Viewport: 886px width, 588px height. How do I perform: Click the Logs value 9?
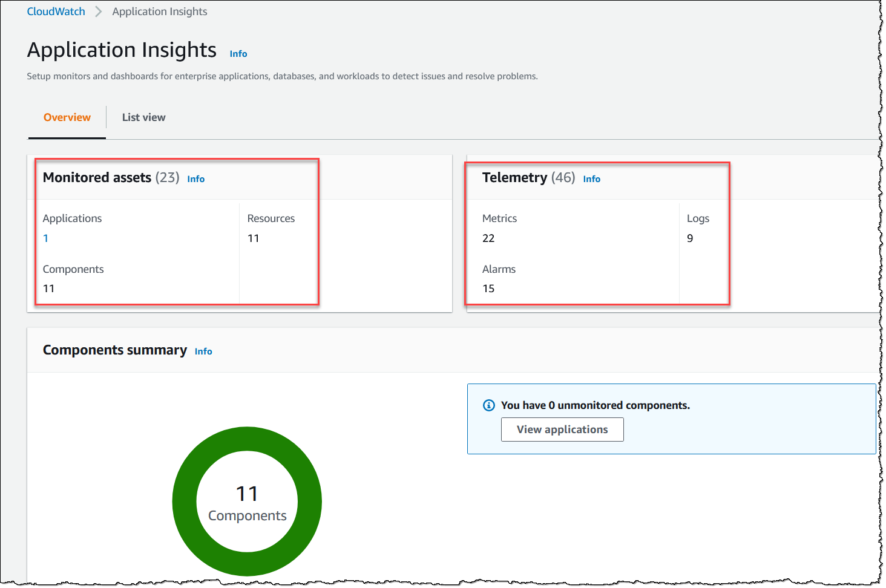[690, 238]
